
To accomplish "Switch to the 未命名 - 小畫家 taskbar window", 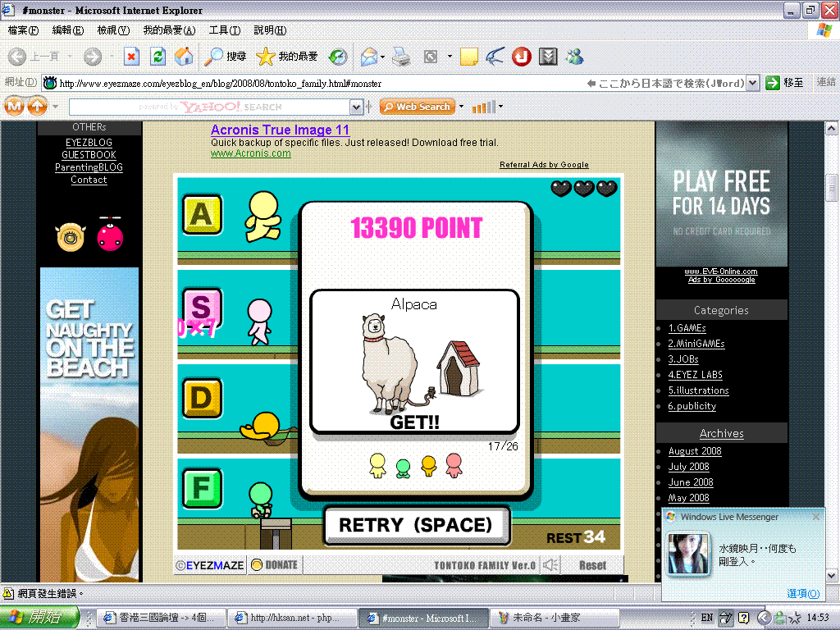I will click(554, 618).
